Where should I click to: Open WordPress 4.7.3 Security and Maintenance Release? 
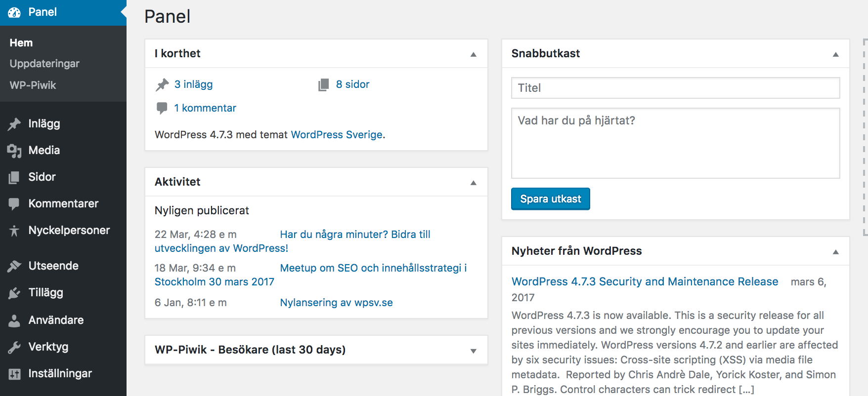point(645,281)
